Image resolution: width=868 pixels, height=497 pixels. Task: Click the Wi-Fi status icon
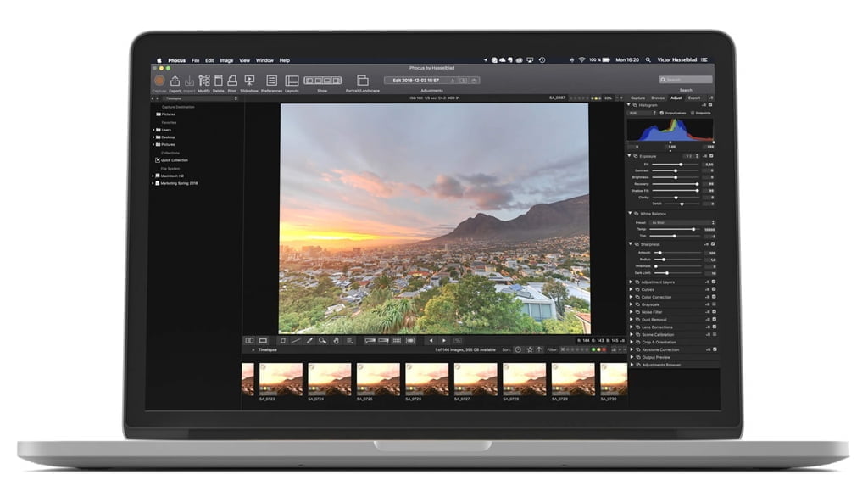pyautogui.click(x=581, y=60)
